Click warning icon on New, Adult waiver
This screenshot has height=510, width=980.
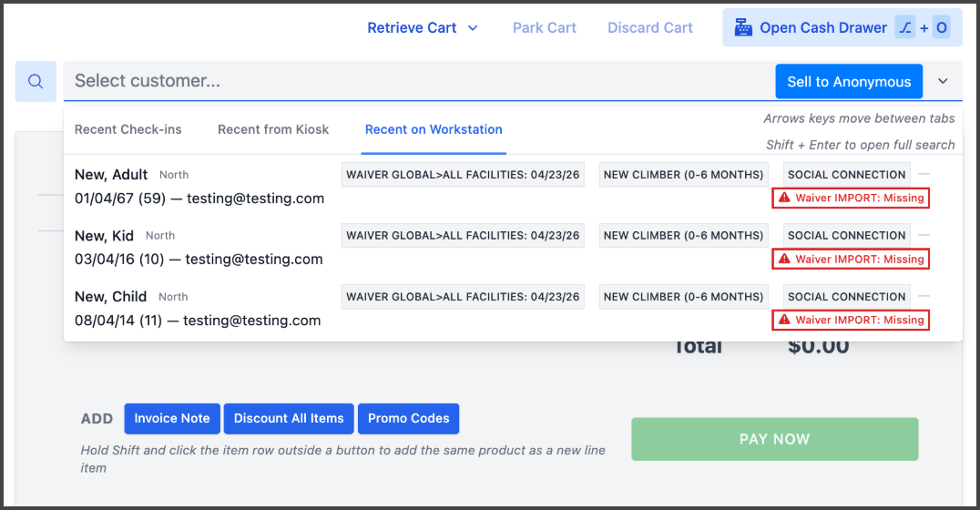784,198
